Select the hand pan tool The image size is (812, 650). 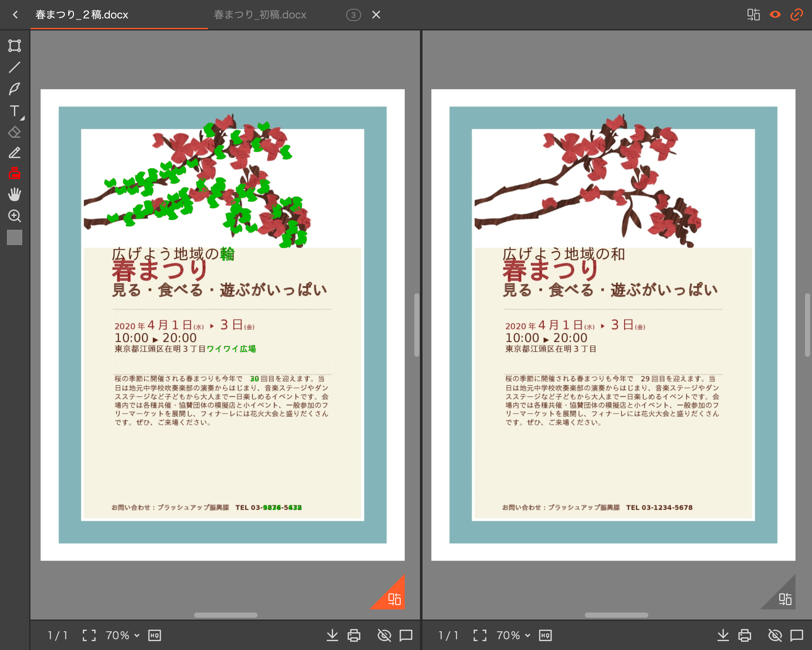(x=14, y=195)
